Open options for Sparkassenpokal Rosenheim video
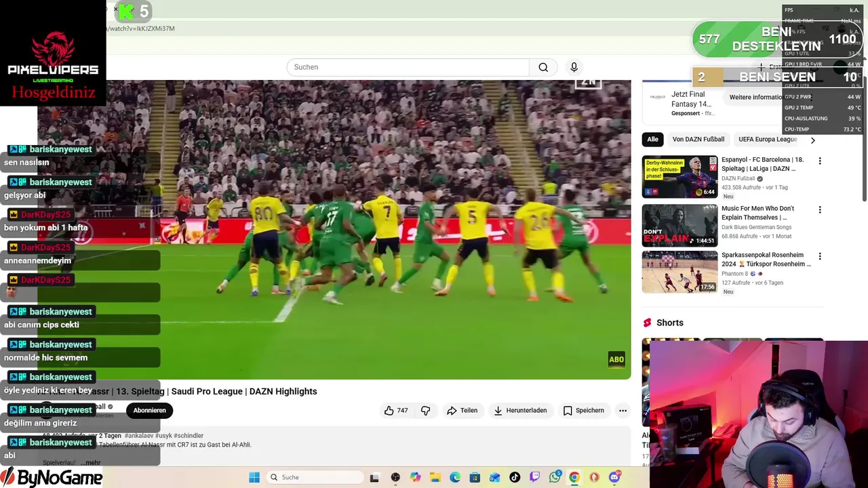This screenshot has width=868, height=488. pyautogui.click(x=820, y=256)
